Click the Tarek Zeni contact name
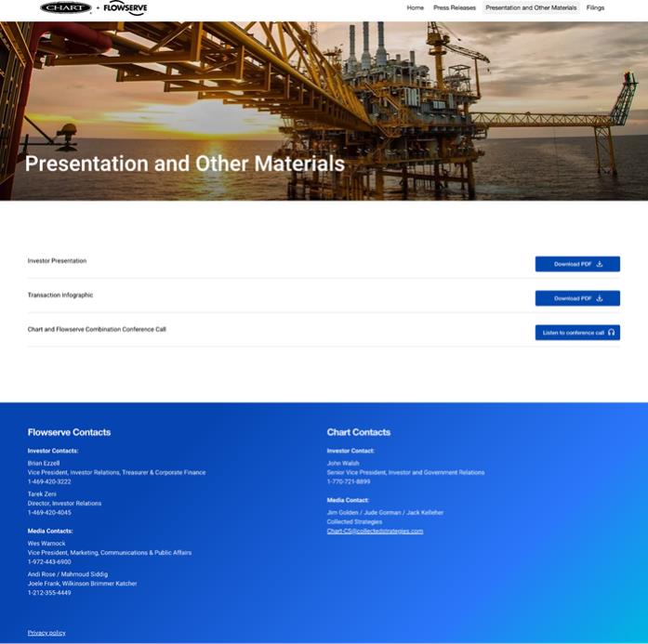The image size is (648, 644). [x=42, y=494]
